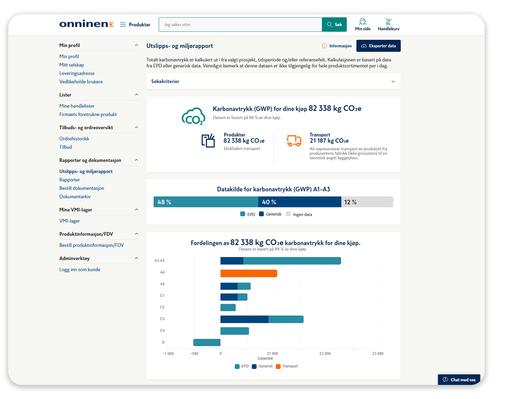Viewport: 532px width, 399px height.
Task: Click 'Ekskludert transport' caption
Action: [x=242, y=148]
